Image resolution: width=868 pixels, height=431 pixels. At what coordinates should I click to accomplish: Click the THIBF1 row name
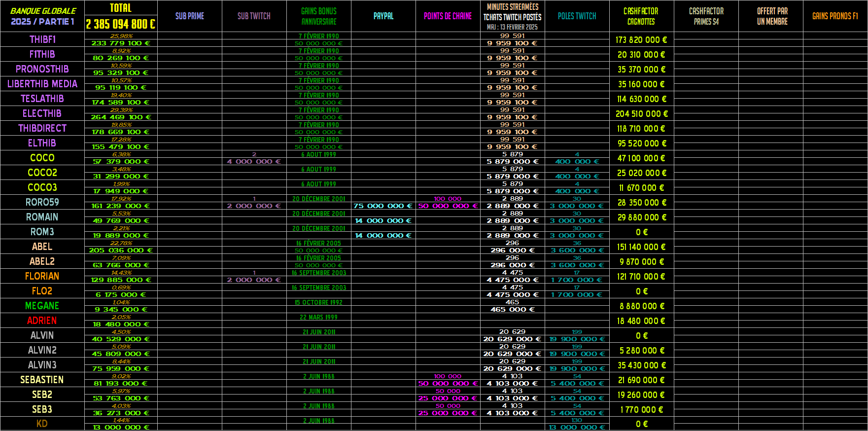click(x=42, y=39)
